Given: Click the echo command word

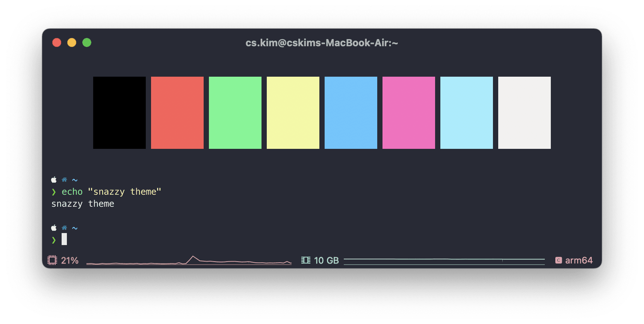Looking at the screenshot, I should point(72,192).
